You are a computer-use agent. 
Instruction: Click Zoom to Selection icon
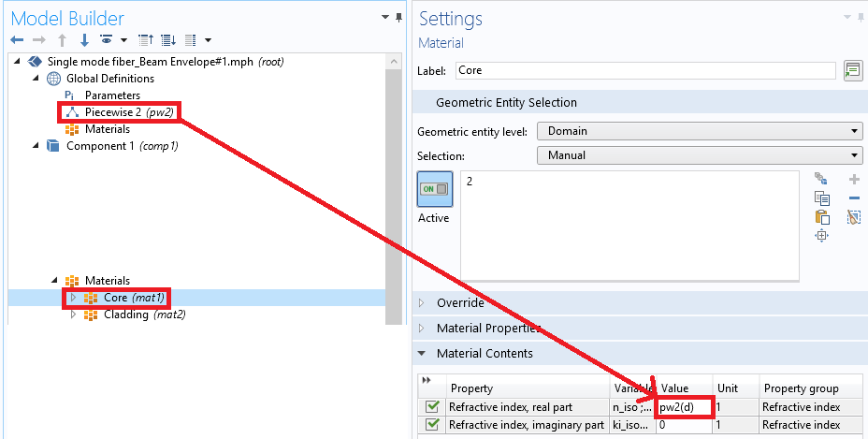click(x=822, y=236)
